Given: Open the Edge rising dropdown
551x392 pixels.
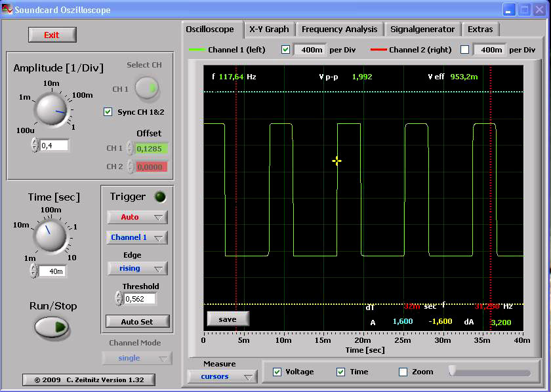Looking at the screenshot, I should pyautogui.click(x=137, y=268).
